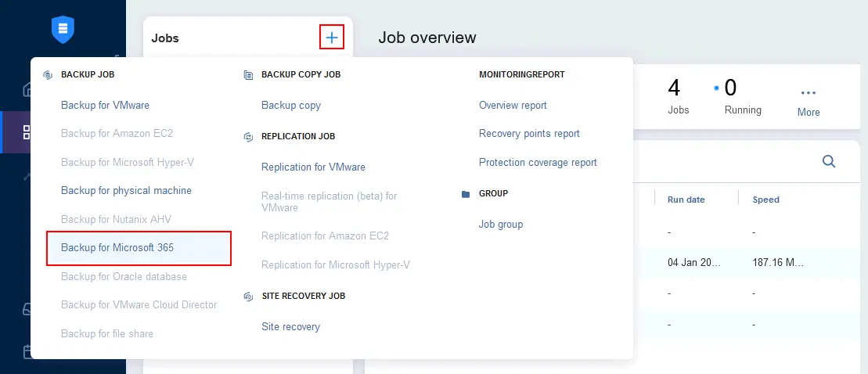Select Backup for file share
Image resolution: width=868 pixels, height=374 pixels.
click(x=107, y=333)
